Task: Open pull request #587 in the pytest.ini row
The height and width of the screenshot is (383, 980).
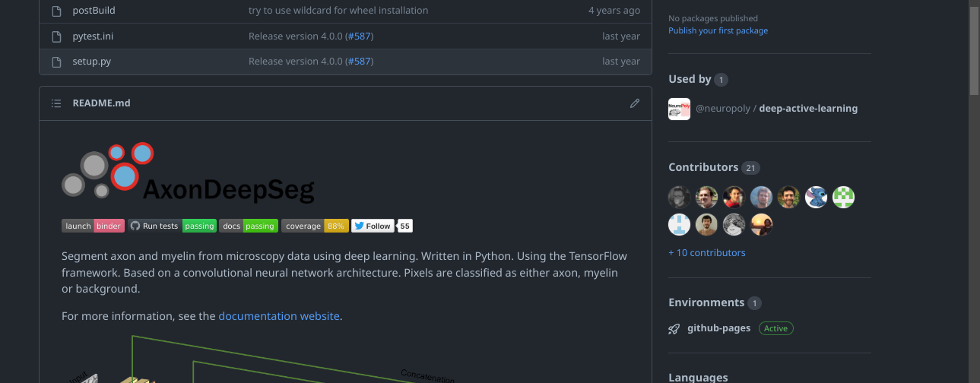Action: click(360, 36)
